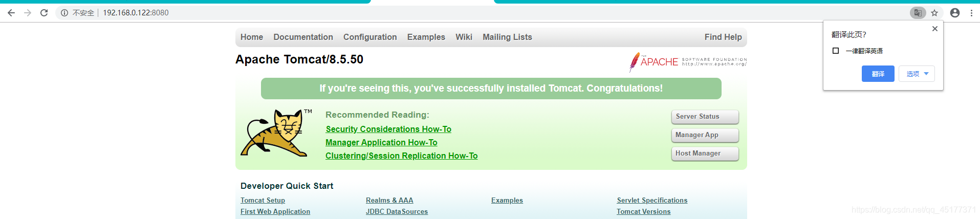This screenshot has height=219, width=980.
Task: Open the Examples link under Developer Quick Start
Action: (507, 201)
